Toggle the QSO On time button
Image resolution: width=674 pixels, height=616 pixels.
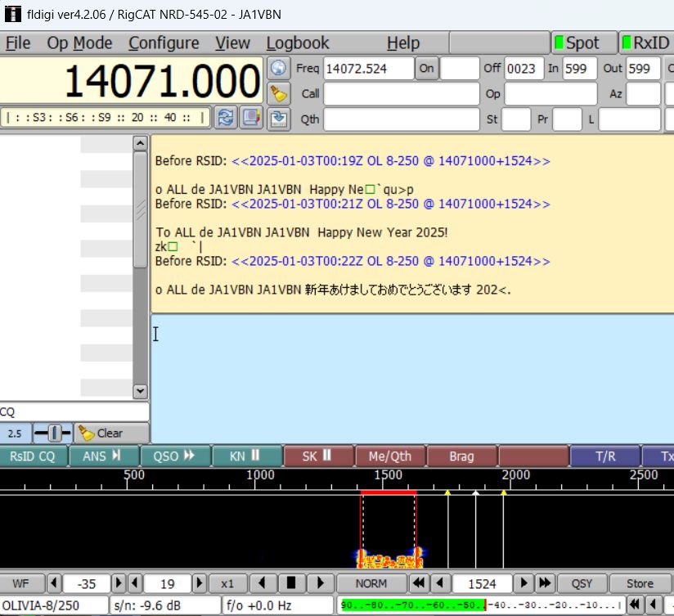(427, 69)
